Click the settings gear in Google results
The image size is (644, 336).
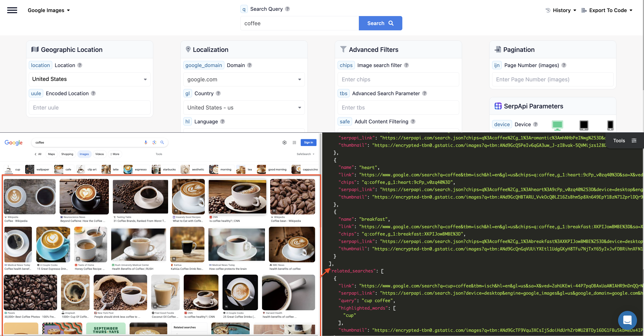284,142
